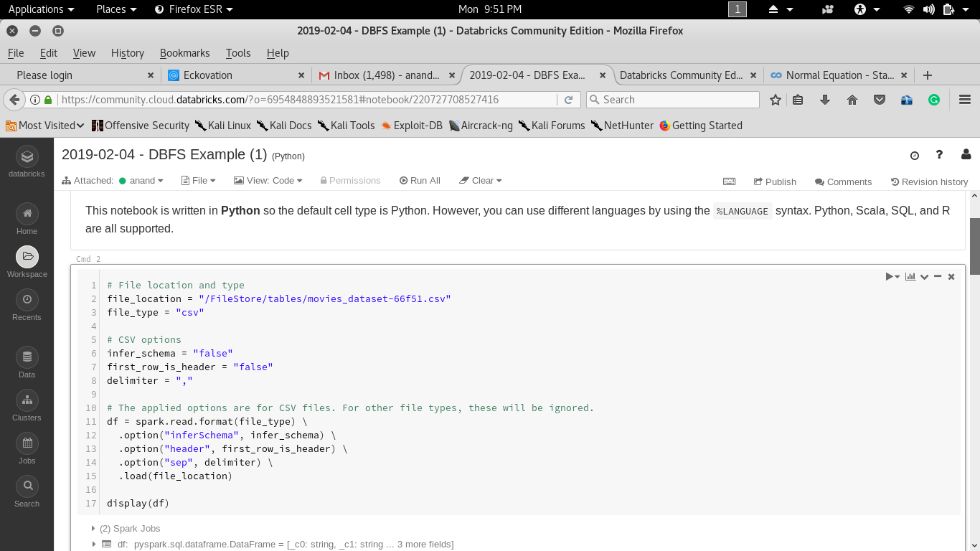
Task: Click the Grammarly extension icon
Action: (x=934, y=100)
